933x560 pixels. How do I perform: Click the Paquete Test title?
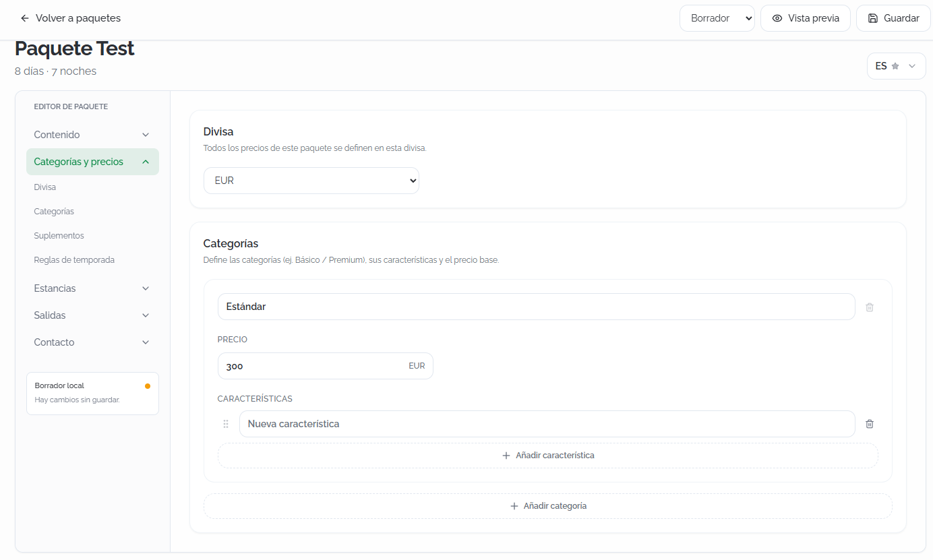pos(75,49)
